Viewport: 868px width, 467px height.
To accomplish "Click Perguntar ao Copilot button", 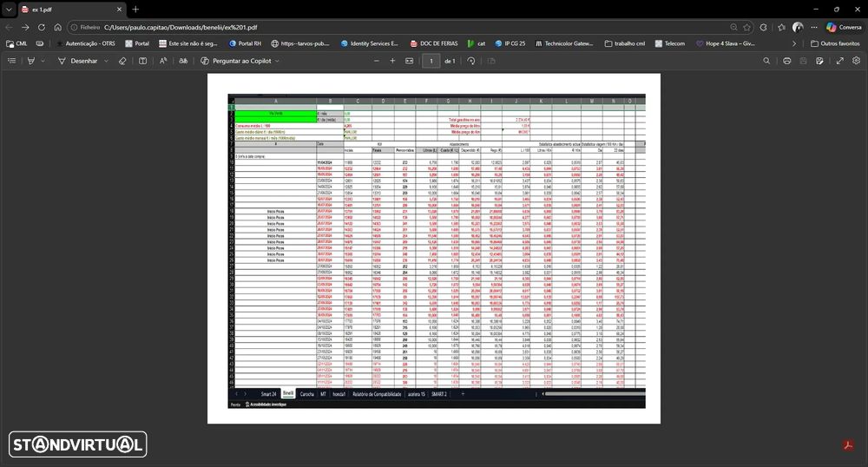I will click(x=236, y=61).
